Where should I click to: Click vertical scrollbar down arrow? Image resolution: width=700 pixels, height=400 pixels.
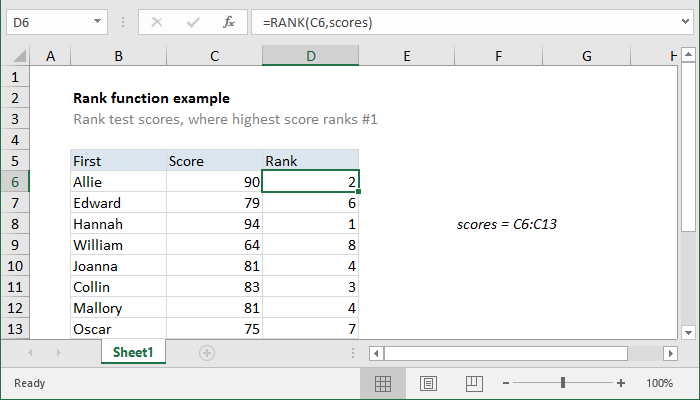[688, 333]
